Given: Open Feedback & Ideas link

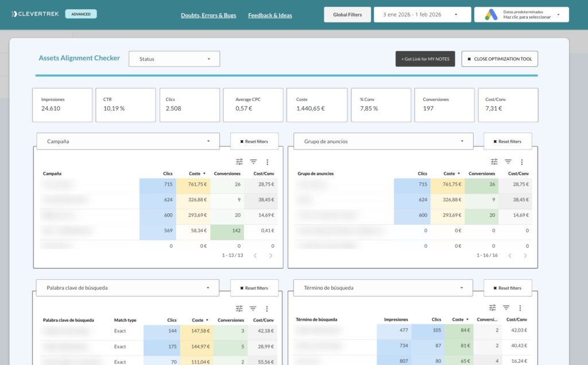Looking at the screenshot, I should click(x=270, y=15).
